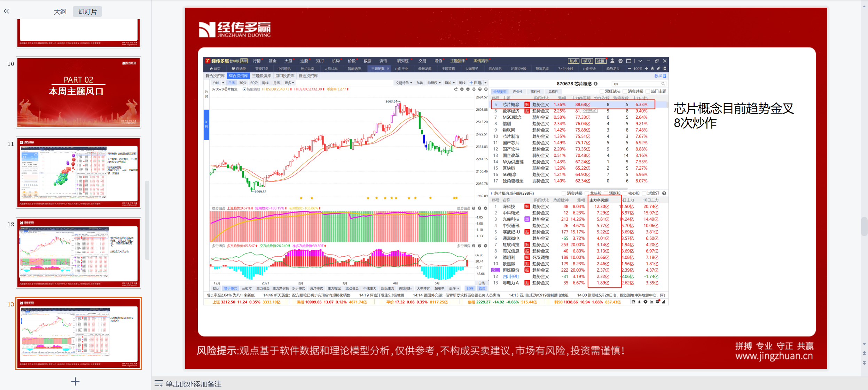Enable the 双红战法 checkbox
The image size is (868, 390).
(x=602, y=91)
